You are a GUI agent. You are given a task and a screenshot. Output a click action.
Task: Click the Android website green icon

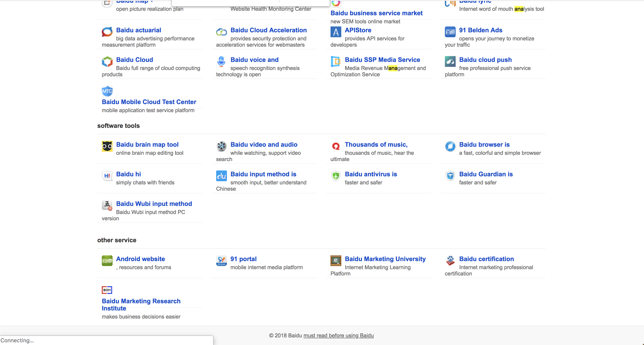coord(107,260)
